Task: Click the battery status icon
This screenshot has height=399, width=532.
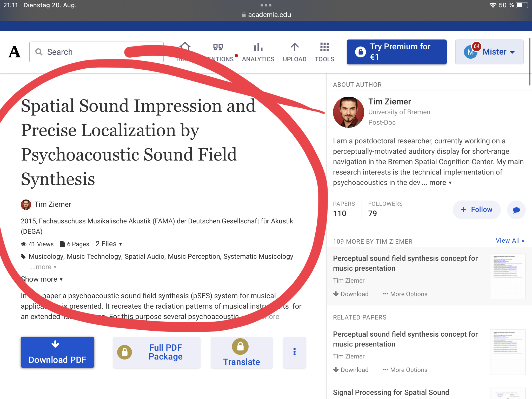Action: 523,5
